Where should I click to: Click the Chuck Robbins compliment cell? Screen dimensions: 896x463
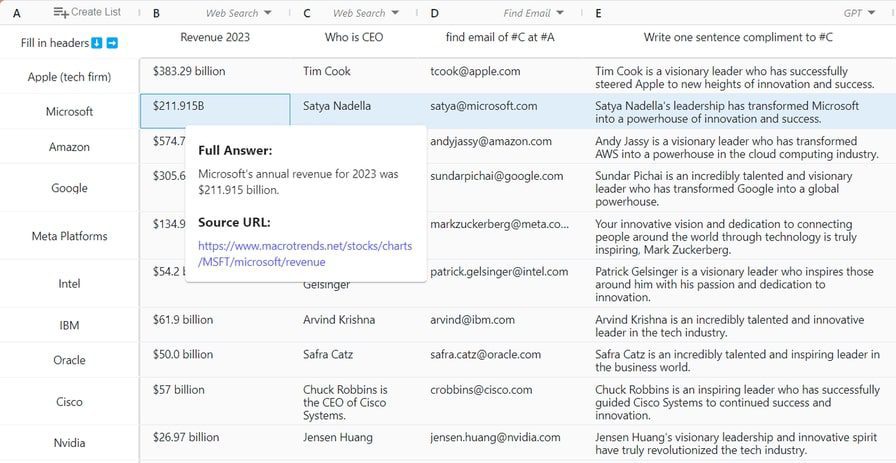[739, 401]
